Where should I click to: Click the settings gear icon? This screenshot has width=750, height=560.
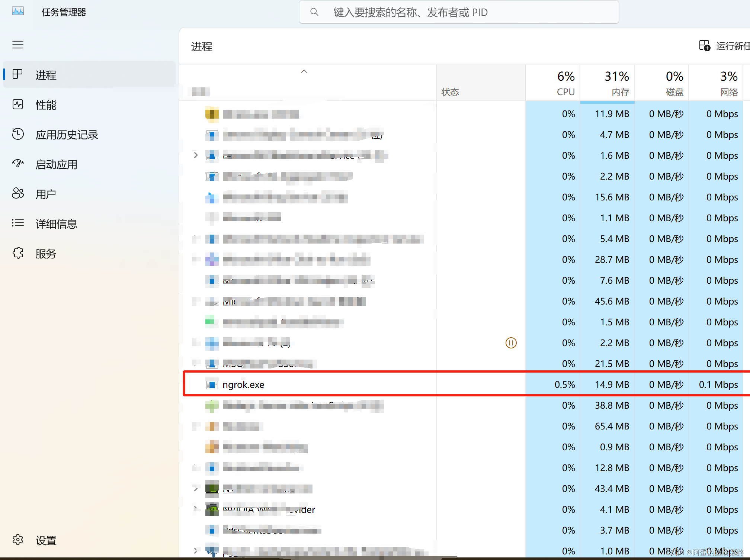coord(18,540)
